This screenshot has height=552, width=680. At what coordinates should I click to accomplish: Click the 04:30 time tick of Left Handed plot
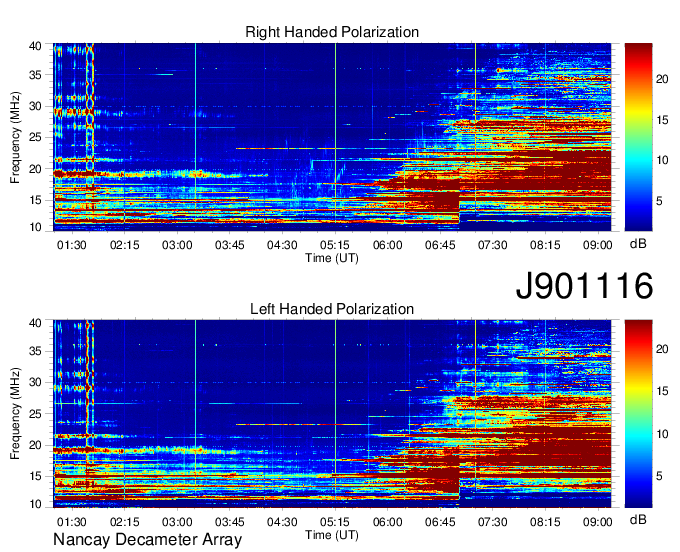point(282,522)
